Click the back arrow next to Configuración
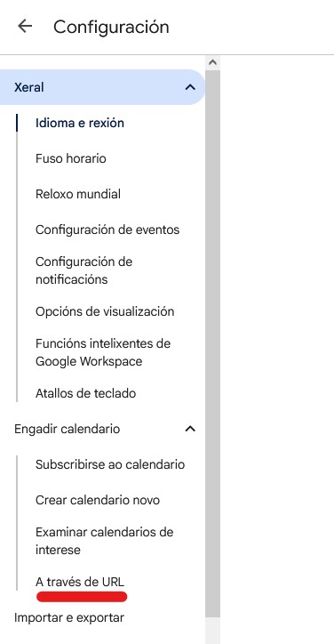This screenshot has width=334, height=644. pos(25,27)
